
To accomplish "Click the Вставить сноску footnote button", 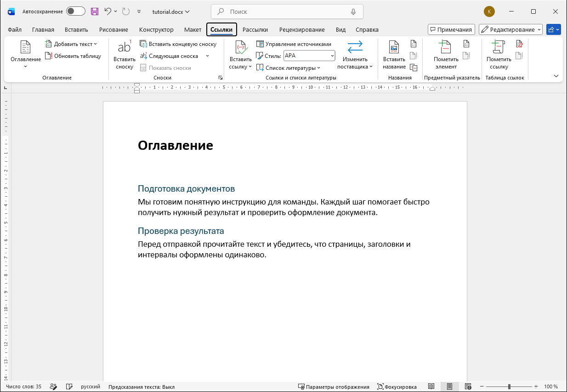I will pyautogui.click(x=125, y=54).
